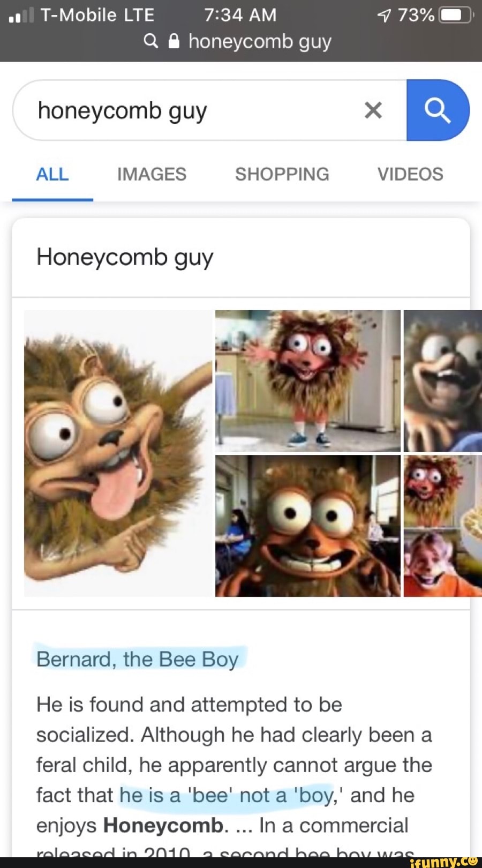The image size is (482, 868).
Task: Tap the Honeycomb guy panel heading
Action: coord(125,257)
